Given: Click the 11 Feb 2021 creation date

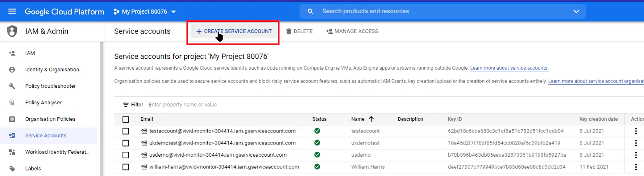Looking at the screenshot, I should pos(594,167).
